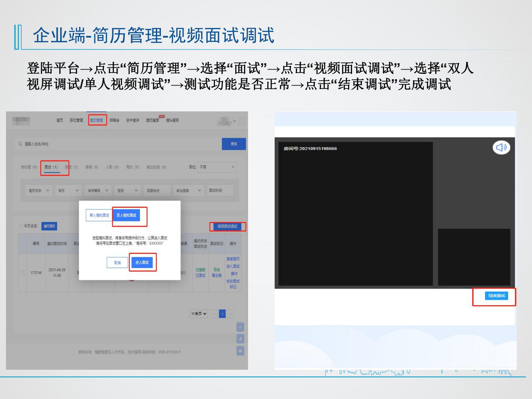Click the scroll-to-top arrow icon
The image size is (532, 399).
coord(240,327)
